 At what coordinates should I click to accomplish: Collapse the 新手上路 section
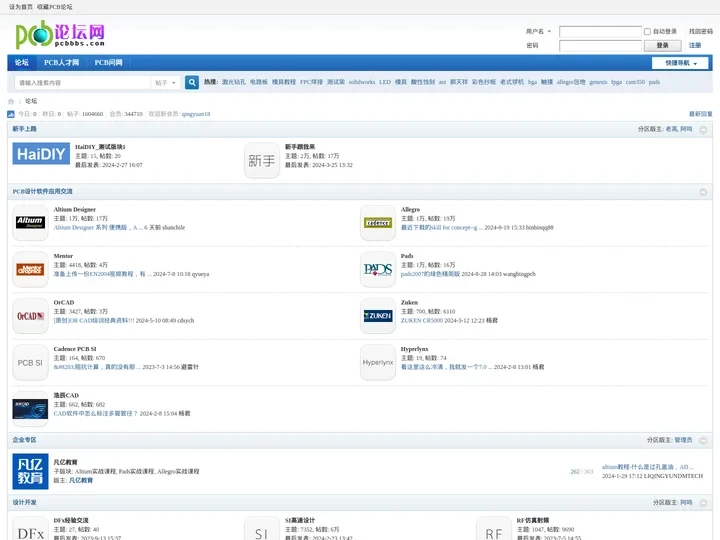(703, 129)
